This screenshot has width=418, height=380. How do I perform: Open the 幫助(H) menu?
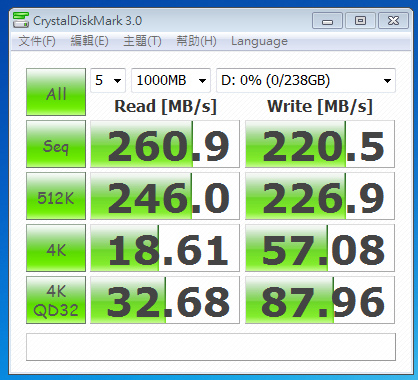point(196,41)
